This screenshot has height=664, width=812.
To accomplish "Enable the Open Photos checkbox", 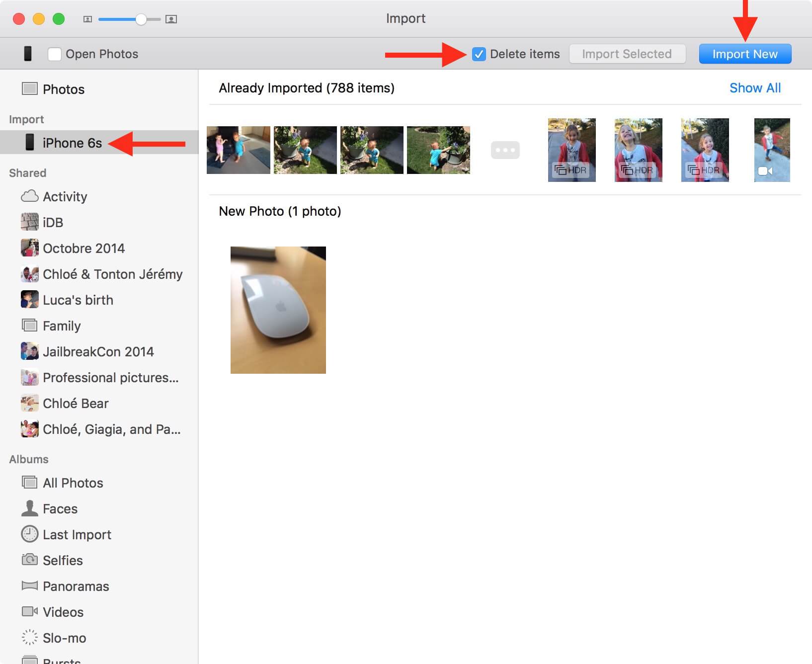I will (x=55, y=54).
